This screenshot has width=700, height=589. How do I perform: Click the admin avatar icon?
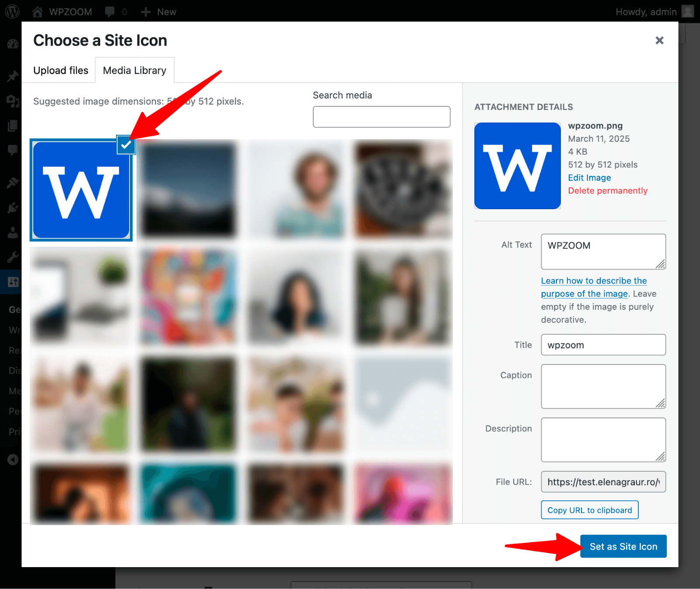click(x=688, y=11)
